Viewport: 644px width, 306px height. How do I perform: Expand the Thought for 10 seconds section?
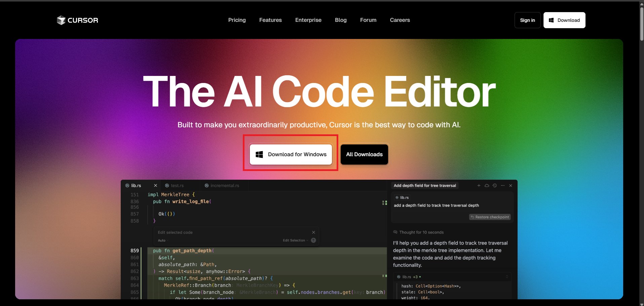[x=421, y=232]
